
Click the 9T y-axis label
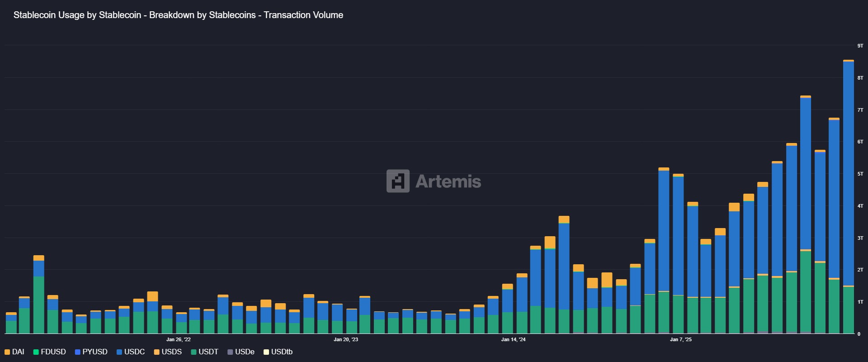tap(860, 46)
